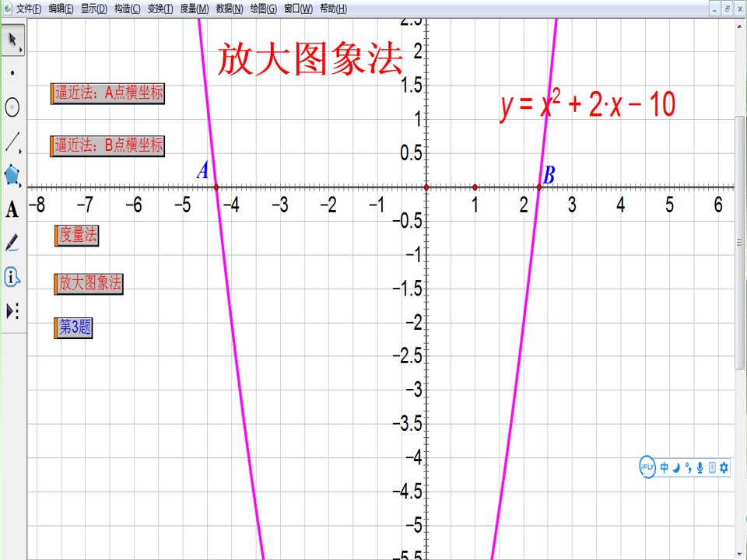Select the unit point at x=1

(475, 187)
